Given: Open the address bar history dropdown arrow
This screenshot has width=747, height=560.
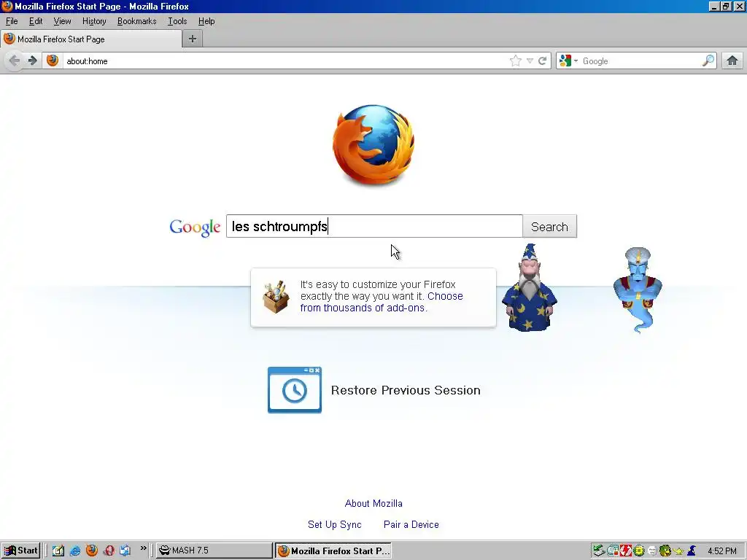Looking at the screenshot, I should pos(530,61).
